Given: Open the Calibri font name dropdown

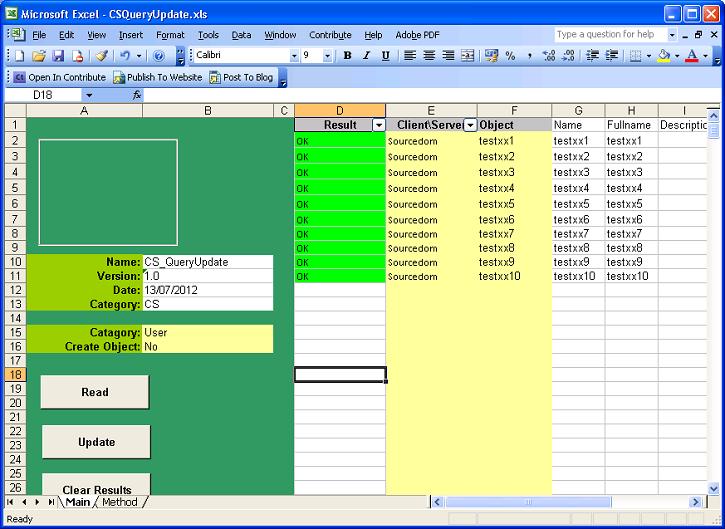Looking at the screenshot, I should [x=294, y=56].
